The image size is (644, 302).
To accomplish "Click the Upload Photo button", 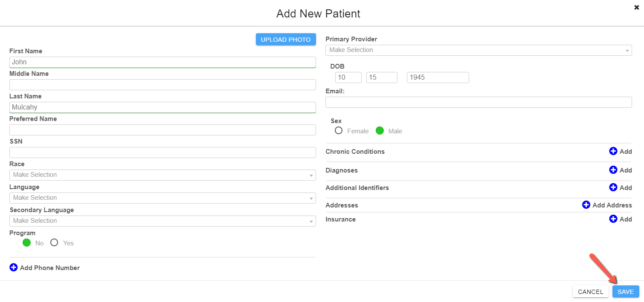I will pyautogui.click(x=286, y=39).
